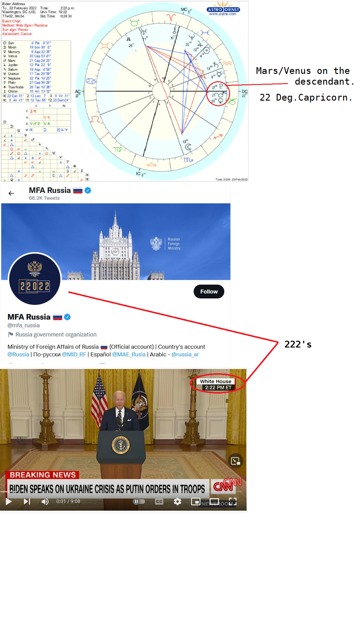This screenshot has height=622, width=364.
Task: Open the @MAE_Rusia Spanish account link
Action: click(129, 355)
